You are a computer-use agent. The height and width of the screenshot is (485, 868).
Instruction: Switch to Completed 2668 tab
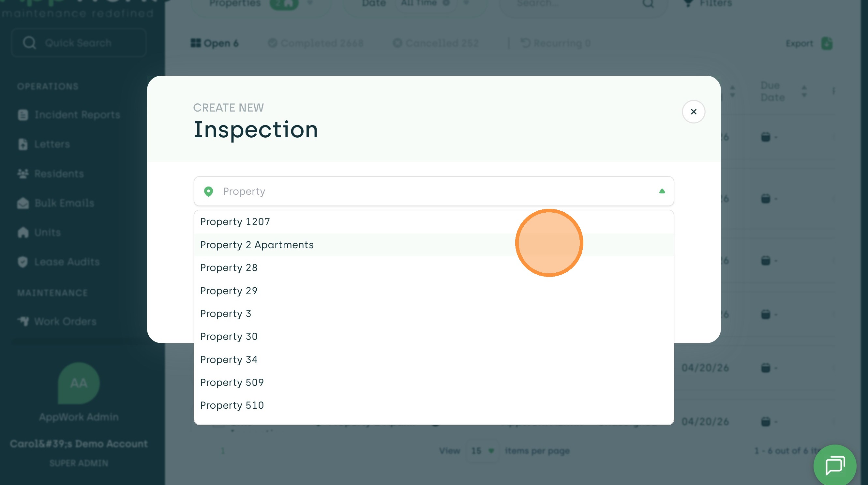[x=316, y=43]
